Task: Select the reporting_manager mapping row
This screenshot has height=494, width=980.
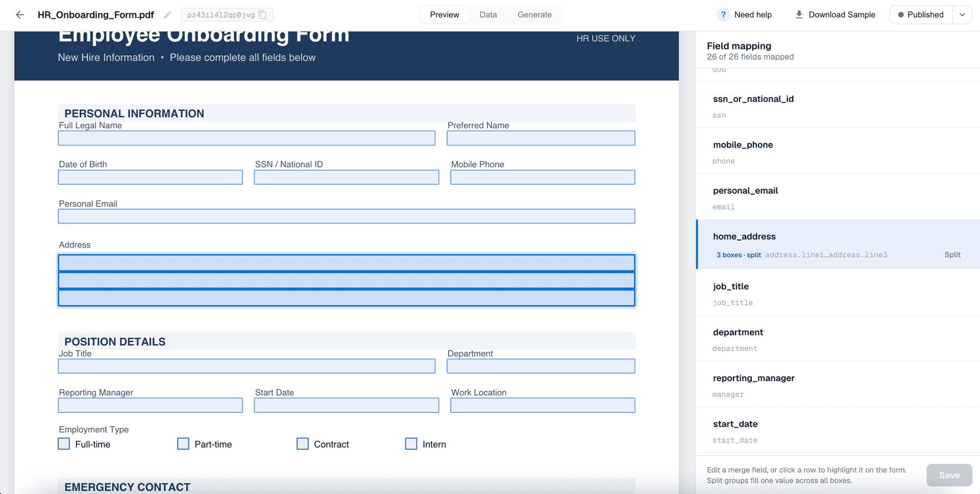Action: (838, 384)
